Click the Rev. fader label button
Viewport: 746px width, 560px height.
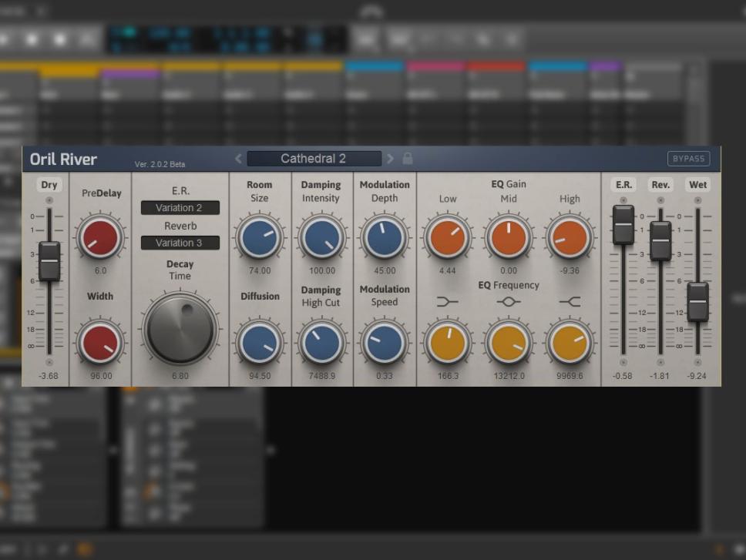pyautogui.click(x=660, y=185)
